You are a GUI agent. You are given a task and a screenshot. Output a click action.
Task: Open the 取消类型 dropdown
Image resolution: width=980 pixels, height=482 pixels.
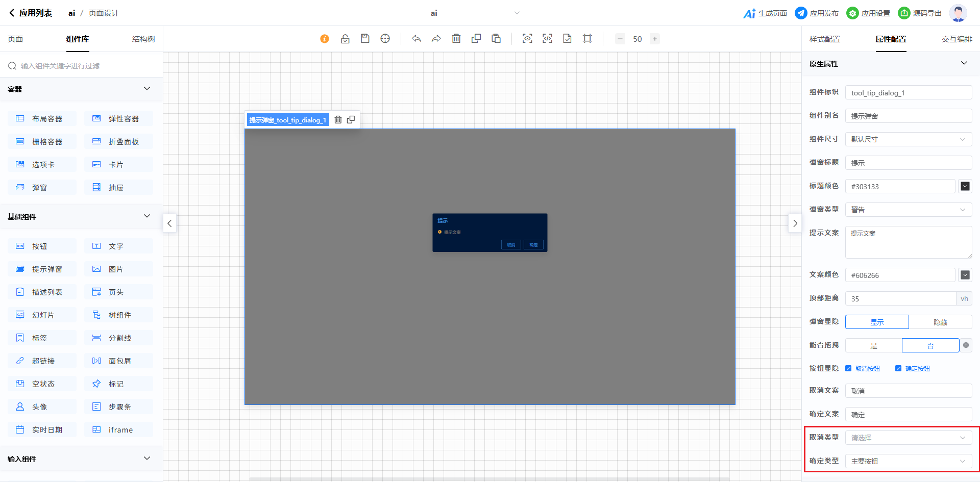click(908, 438)
